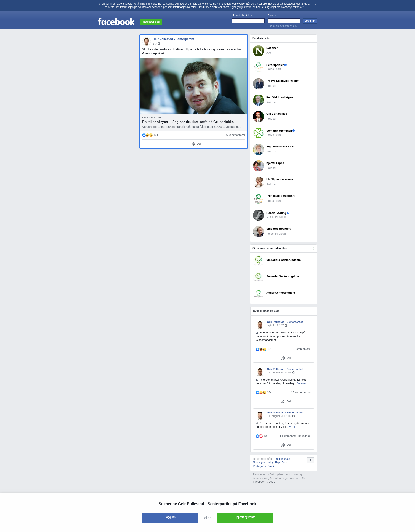This screenshot has height=532, width=415.
Task: Open the Dagbladet article photo
Action: [193, 86]
